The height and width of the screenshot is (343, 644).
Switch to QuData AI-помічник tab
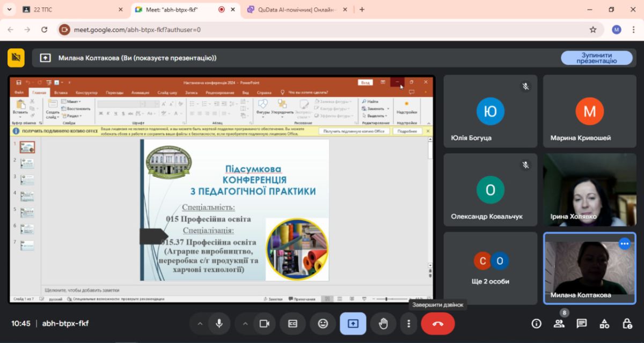(x=295, y=10)
